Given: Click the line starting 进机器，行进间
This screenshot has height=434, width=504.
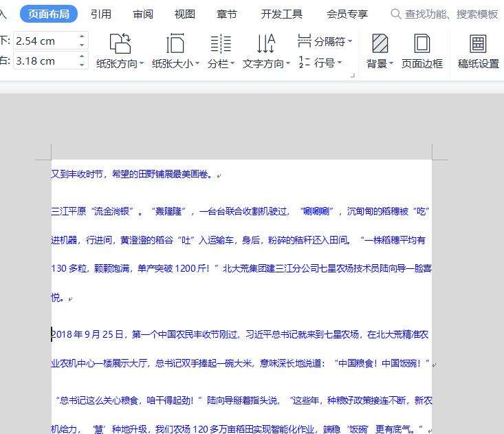Looking at the screenshot, I should (238, 240).
